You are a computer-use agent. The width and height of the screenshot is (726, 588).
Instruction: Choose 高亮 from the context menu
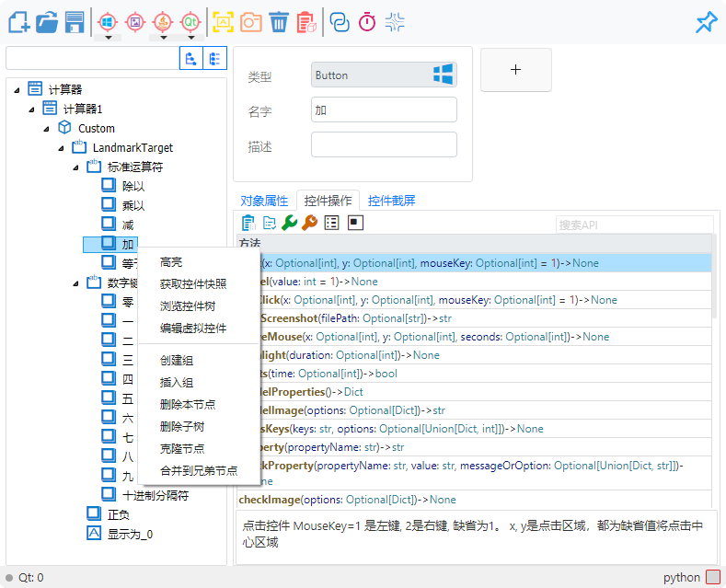171,262
